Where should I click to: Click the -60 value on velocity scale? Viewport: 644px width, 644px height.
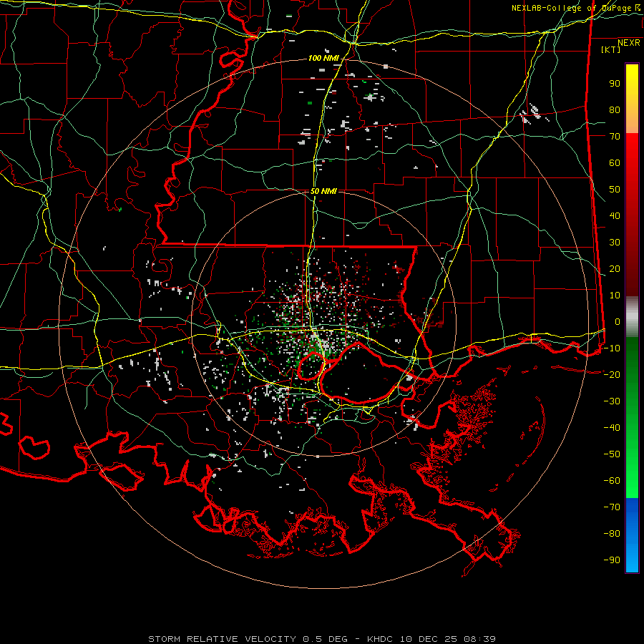click(612, 481)
